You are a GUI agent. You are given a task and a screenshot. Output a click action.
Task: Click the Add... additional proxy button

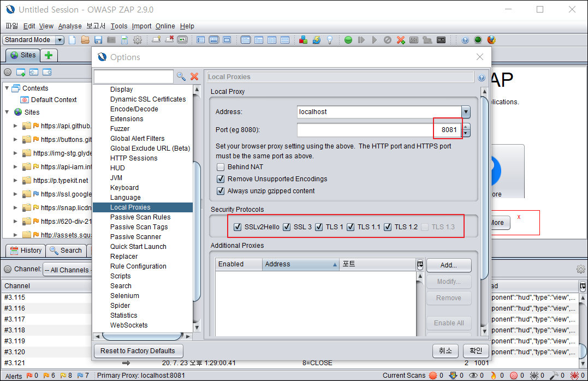click(448, 265)
